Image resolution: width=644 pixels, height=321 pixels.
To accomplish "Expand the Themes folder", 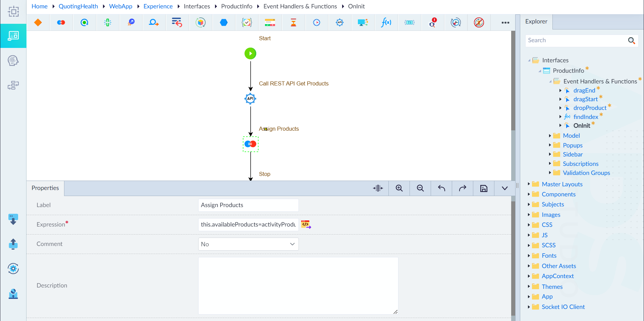I will coord(529,286).
